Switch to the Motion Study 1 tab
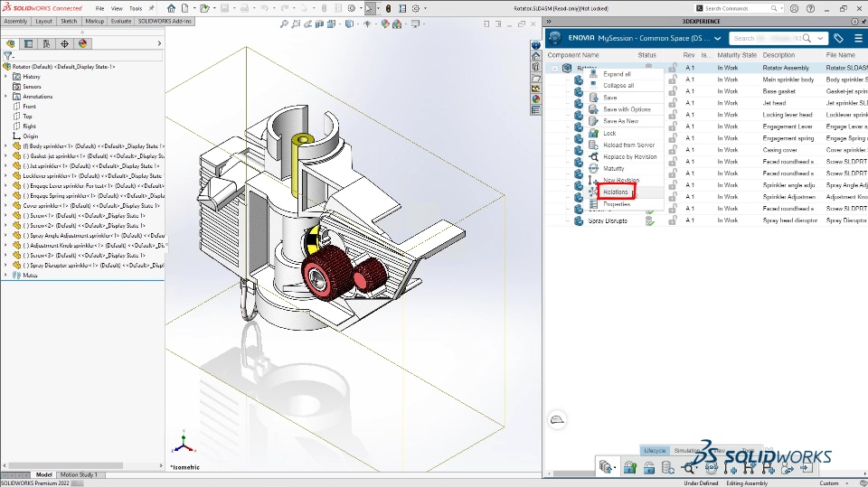Screen dimensions: 868x487 (79, 475)
